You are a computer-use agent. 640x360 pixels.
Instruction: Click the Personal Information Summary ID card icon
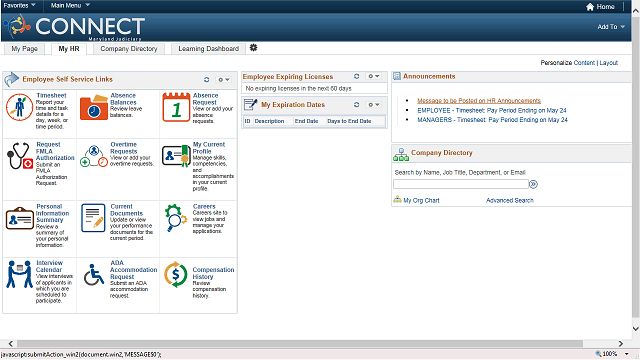[x=20, y=218]
